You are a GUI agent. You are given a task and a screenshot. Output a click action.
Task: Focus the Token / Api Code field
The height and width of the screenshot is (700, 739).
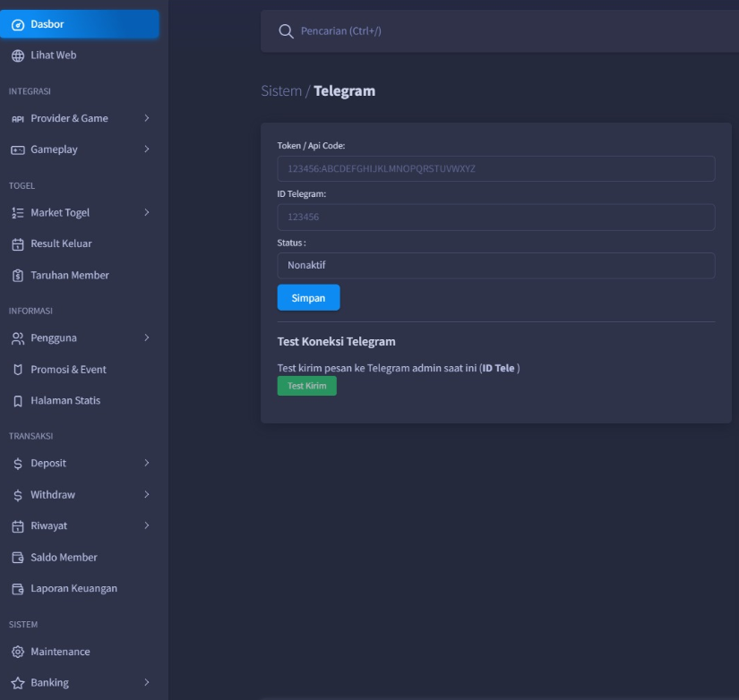[x=495, y=169]
